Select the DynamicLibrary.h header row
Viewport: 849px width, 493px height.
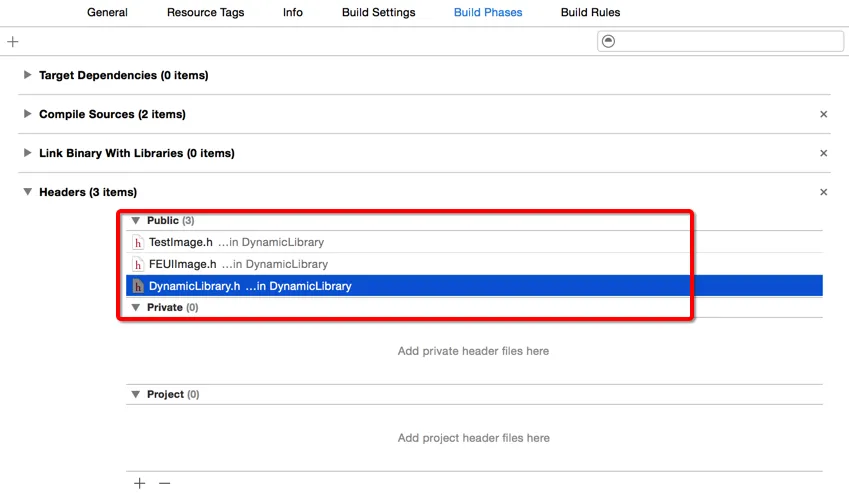point(474,286)
